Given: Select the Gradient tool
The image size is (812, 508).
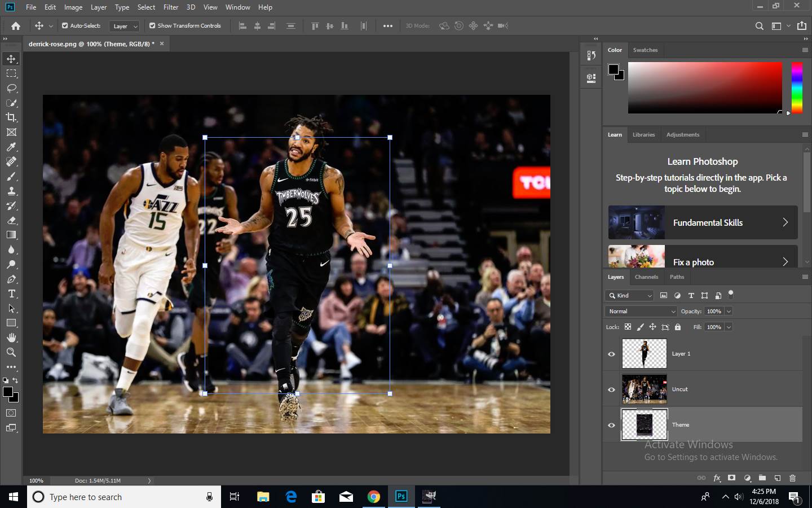Looking at the screenshot, I should pyautogui.click(x=11, y=235).
